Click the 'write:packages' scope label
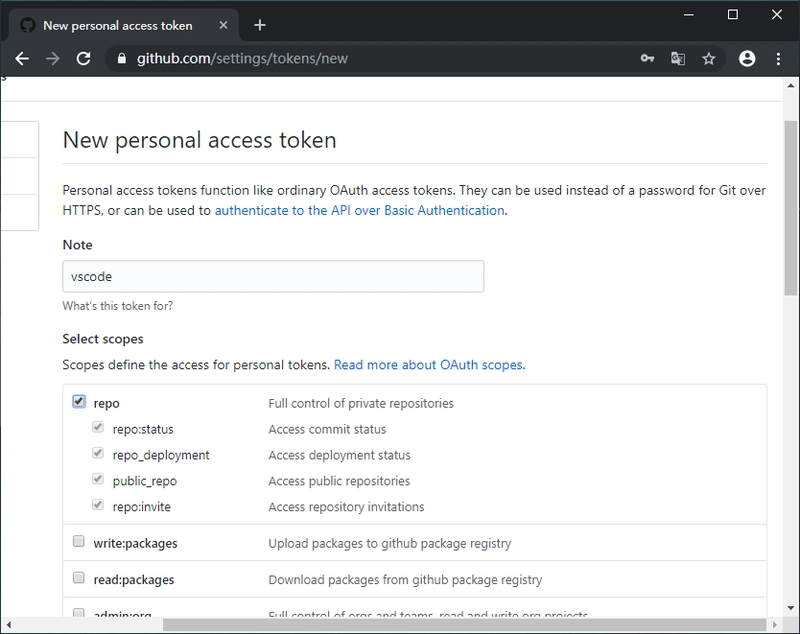Screen dimensions: 800x634 coord(135,544)
